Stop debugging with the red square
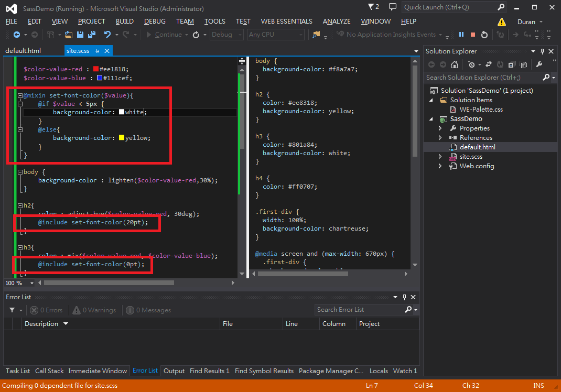561x392 pixels. pyautogui.click(x=472, y=35)
